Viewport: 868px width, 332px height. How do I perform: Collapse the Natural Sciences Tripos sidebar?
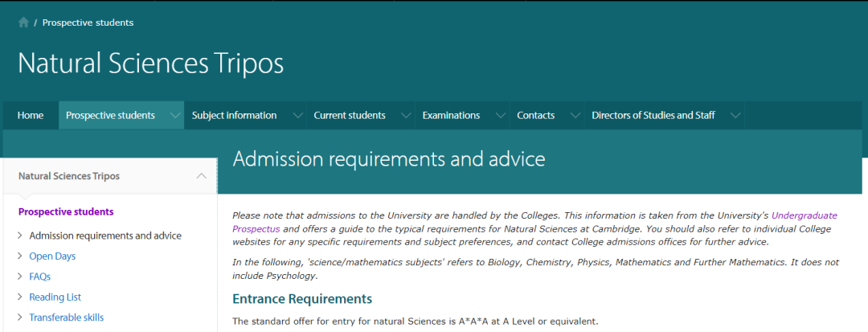point(201,176)
